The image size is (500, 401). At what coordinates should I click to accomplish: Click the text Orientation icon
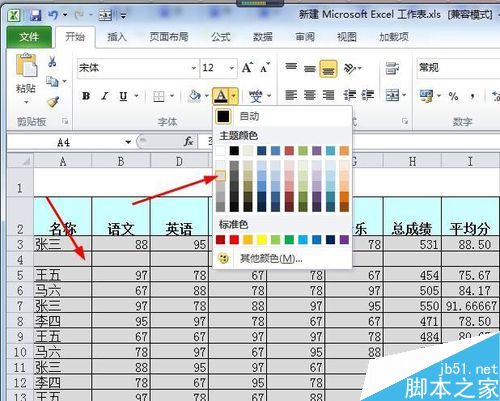tap(350, 68)
